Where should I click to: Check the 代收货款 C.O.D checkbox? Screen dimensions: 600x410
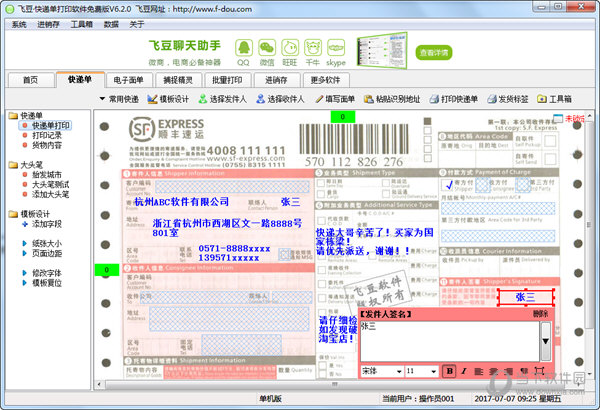(x=321, y=221)
